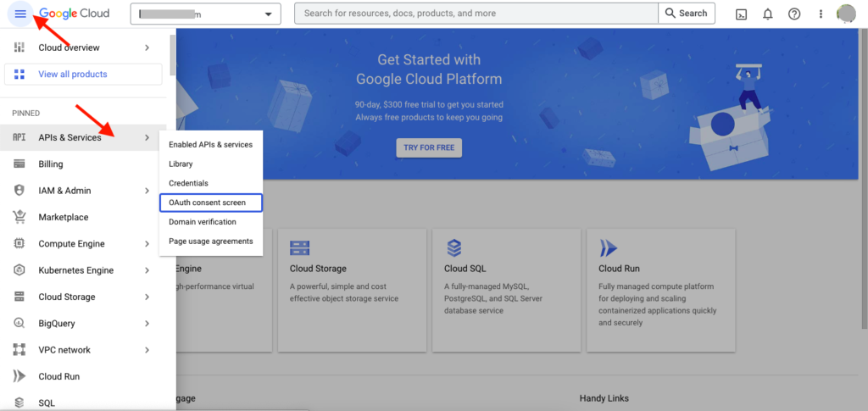
Task: Click the Cloud Run card icon
Action: coord(608,247)
